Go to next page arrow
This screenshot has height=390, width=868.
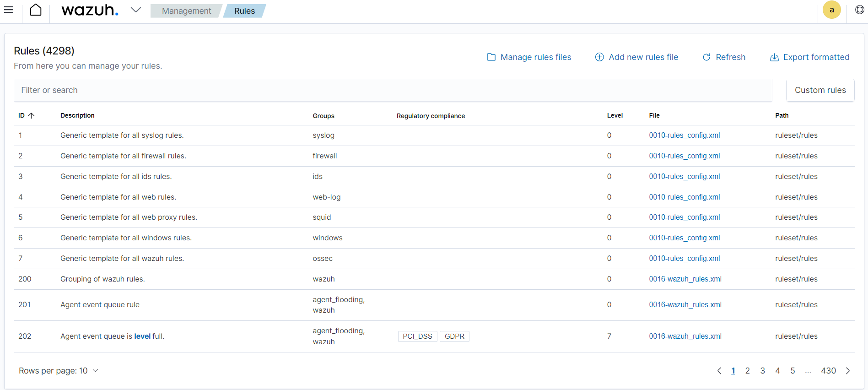click(x=847, y=371)
